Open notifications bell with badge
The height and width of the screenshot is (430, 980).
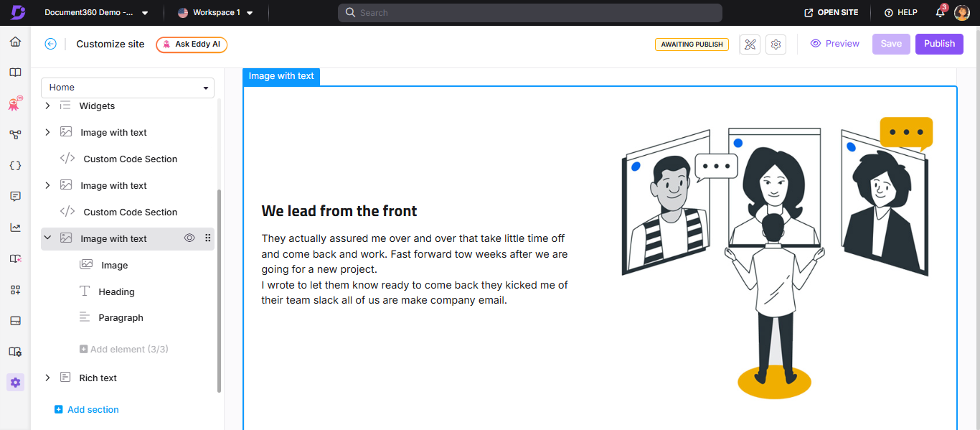941,12
